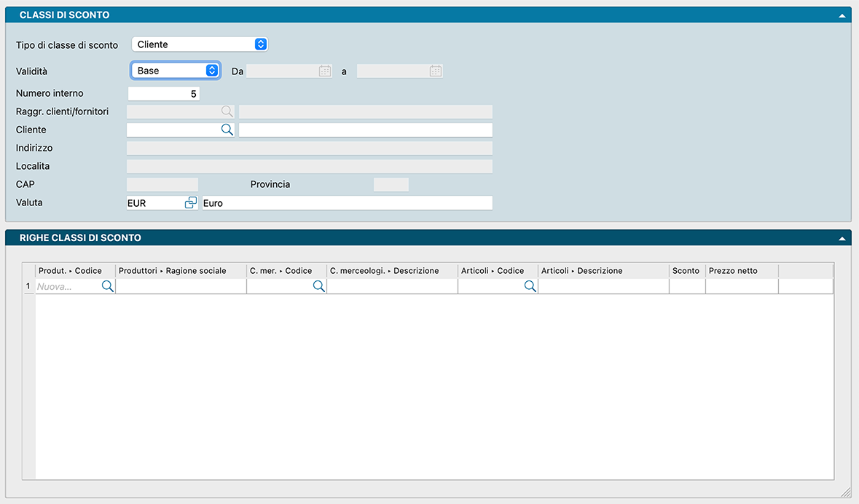Click the Raggr. clienti/fornitori search magnifier
Image resolution: width=859 pixels, height=504 pixels.
tap(227, 111)
